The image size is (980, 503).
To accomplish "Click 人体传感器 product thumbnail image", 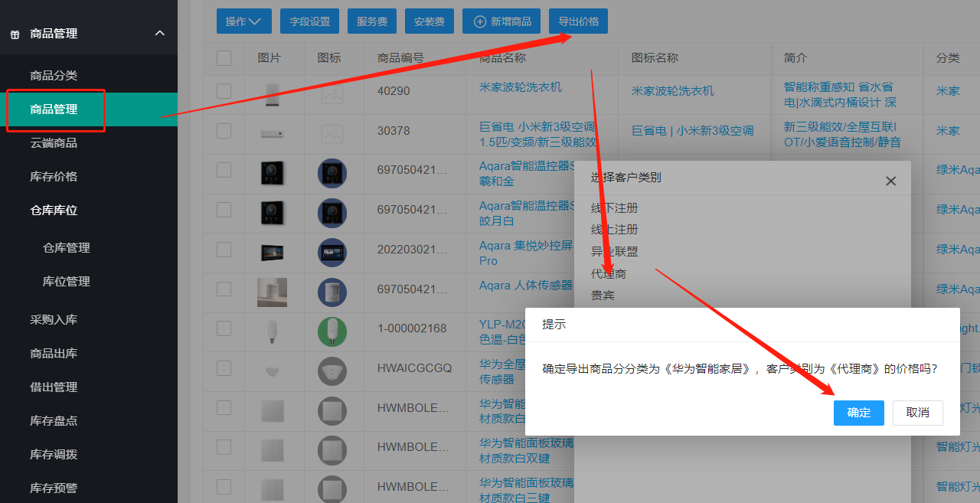I will click(x=272, y=292).
